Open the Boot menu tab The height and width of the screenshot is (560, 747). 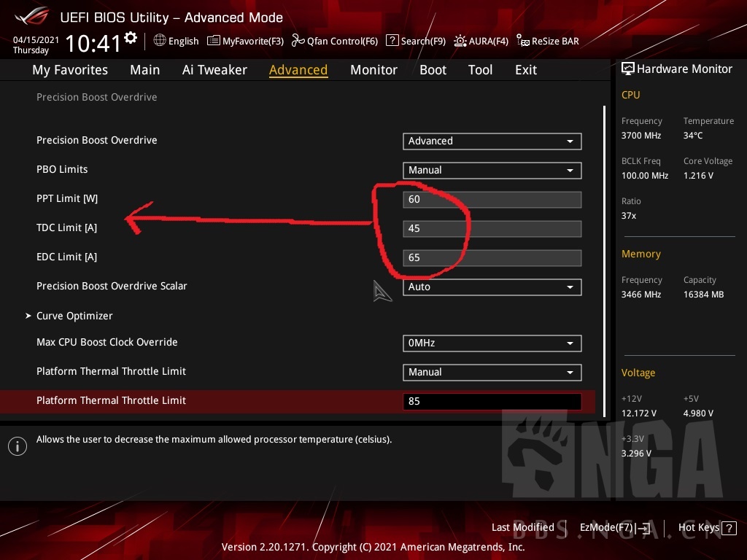pyautogui.click(x=433, y=69)
